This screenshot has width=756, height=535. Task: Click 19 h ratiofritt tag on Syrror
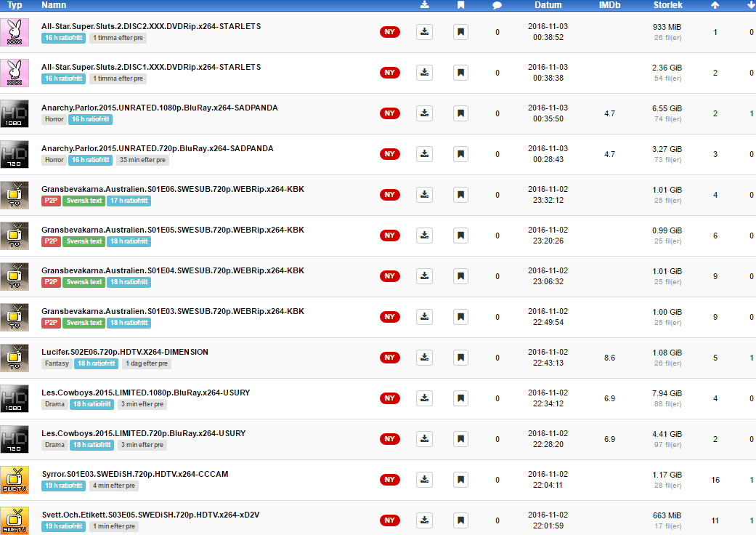coord(64,486)
